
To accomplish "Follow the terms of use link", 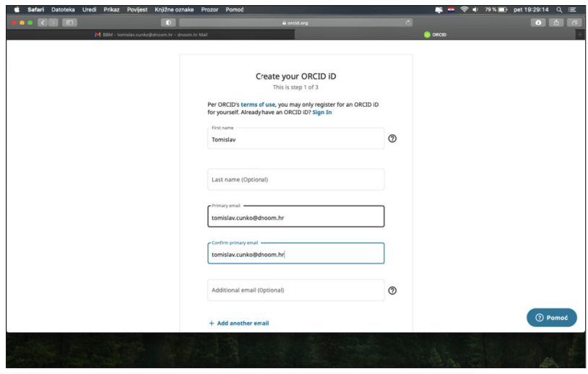I will pyautogui.click(x=259, y=105).
